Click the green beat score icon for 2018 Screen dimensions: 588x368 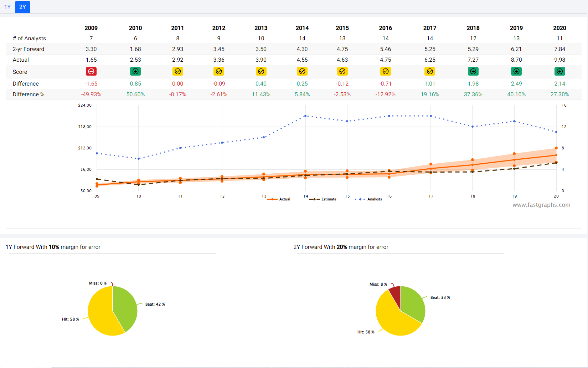[x=473, y=72]
